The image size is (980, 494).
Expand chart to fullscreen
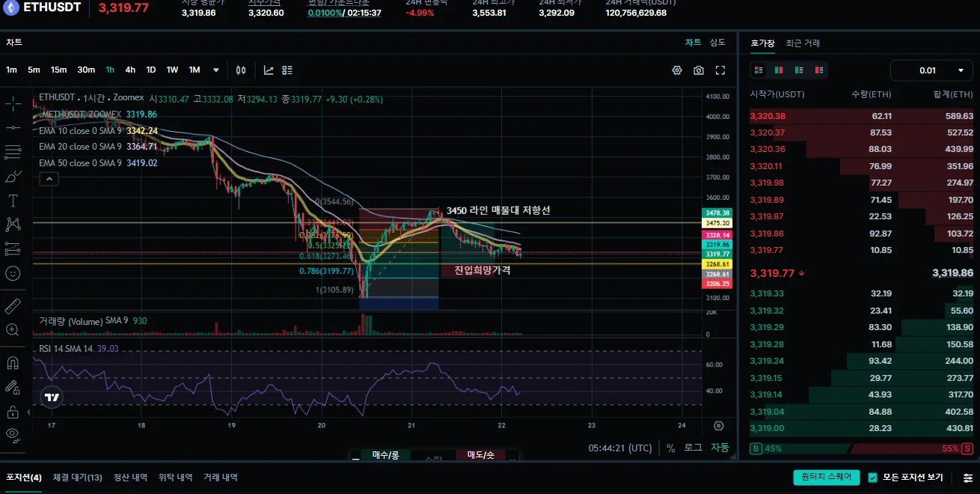720,70
